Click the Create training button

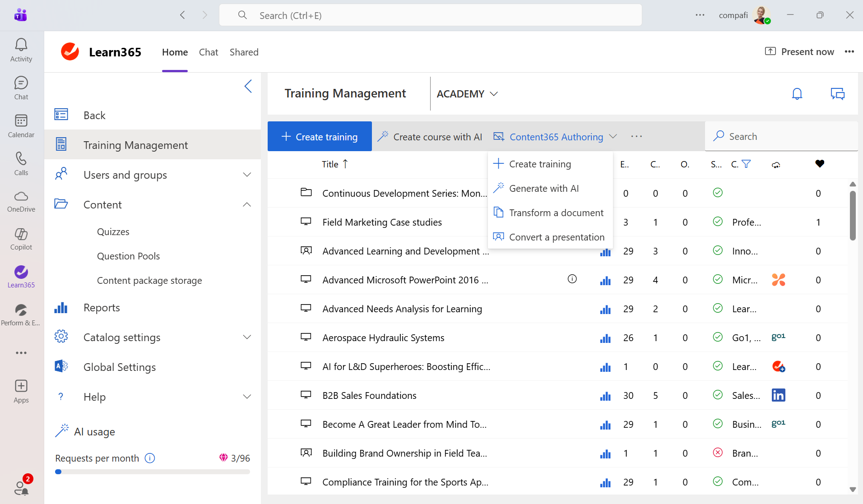319,136
